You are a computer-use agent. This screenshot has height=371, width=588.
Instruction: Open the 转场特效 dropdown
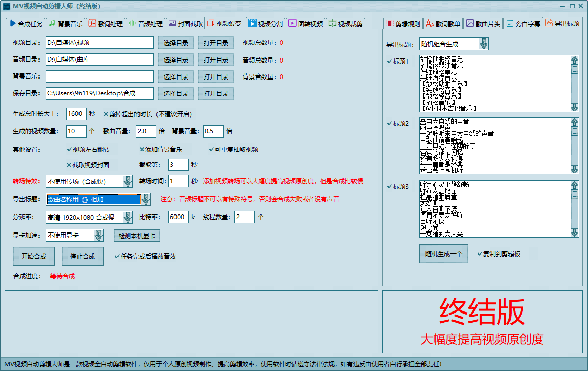127,181
